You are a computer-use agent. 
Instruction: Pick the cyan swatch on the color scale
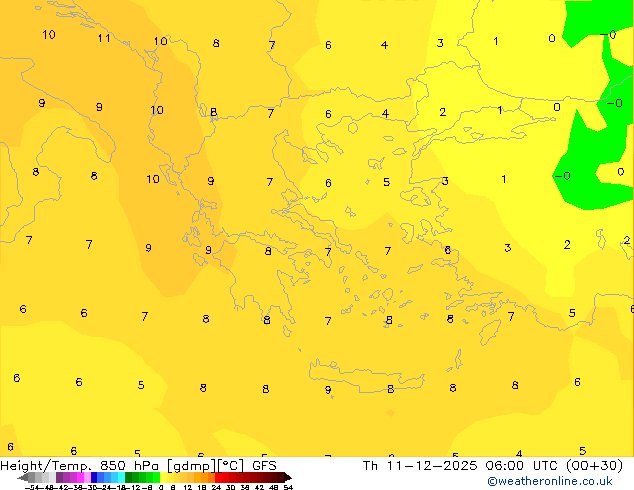tap(121, 477)
